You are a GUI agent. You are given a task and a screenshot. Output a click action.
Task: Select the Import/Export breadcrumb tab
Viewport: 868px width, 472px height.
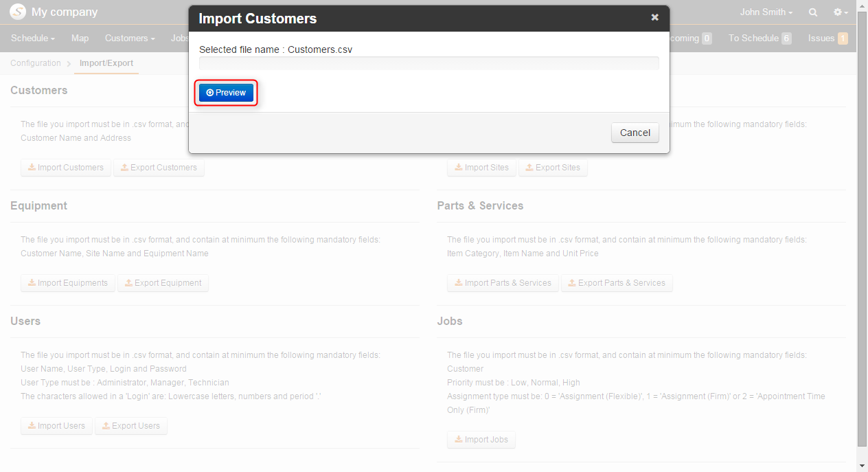[x=106, y=63]
